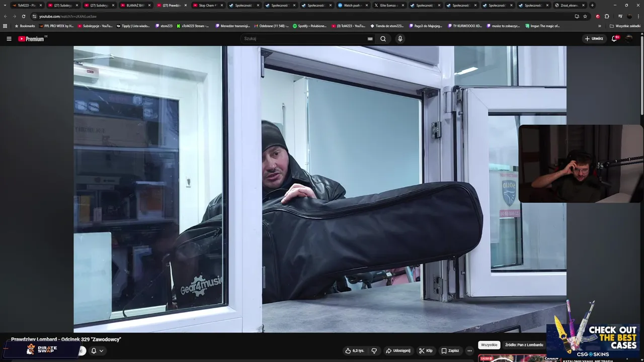Click Udostępnij share button

pos(398,350)
